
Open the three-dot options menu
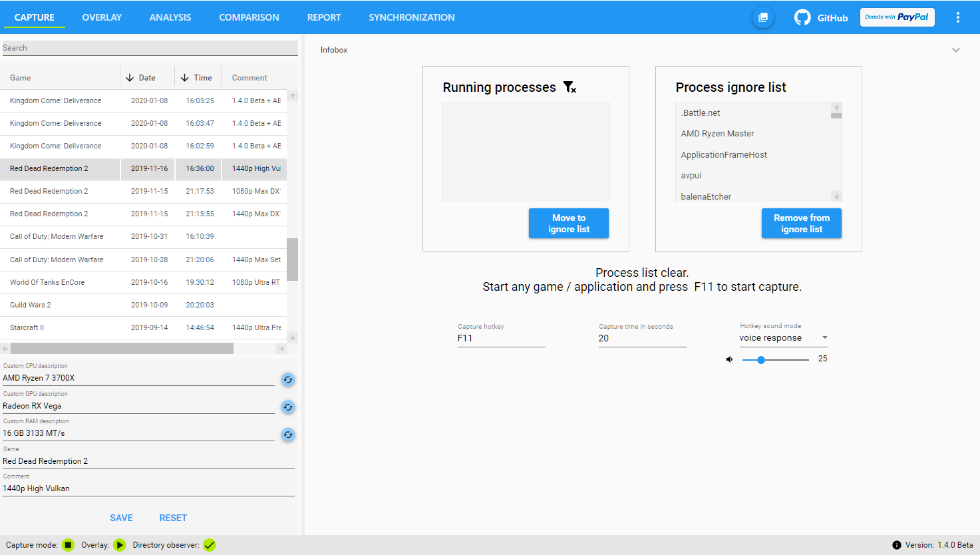tap(957, 17)
